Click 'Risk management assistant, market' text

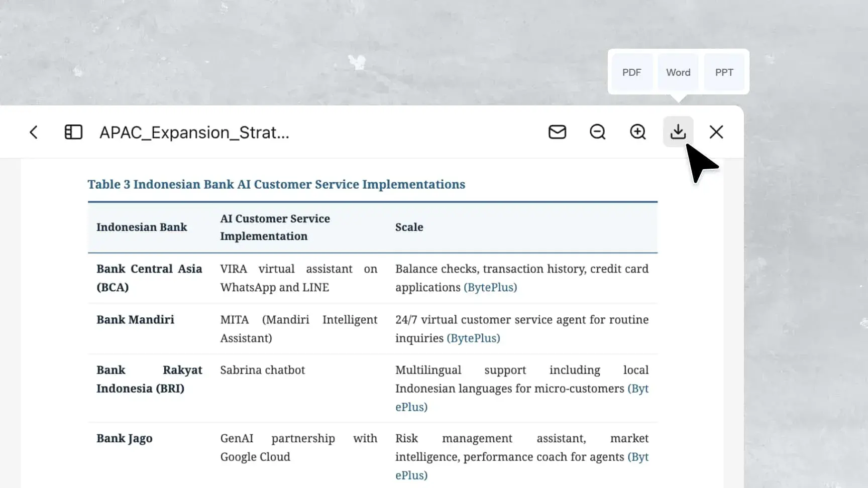click(522, 438)
